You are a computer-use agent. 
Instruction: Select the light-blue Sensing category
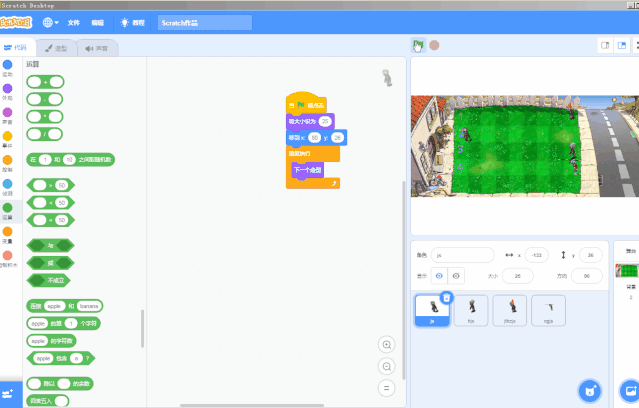(x=7, y=187)
